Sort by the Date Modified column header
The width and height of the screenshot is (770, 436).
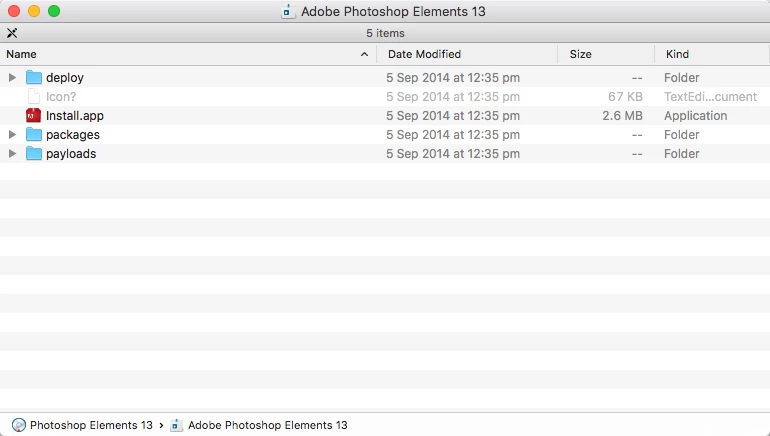(468, 54)
